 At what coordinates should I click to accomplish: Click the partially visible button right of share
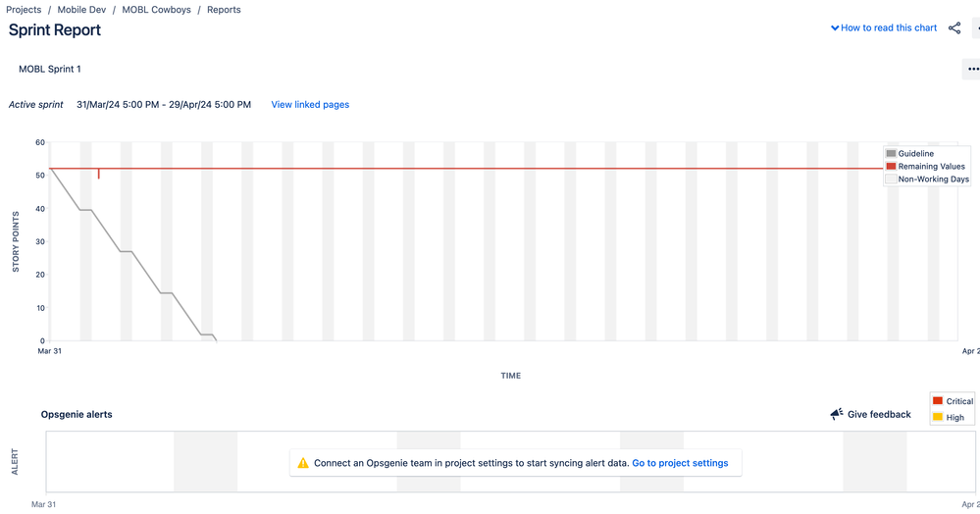tap(976, 28)
